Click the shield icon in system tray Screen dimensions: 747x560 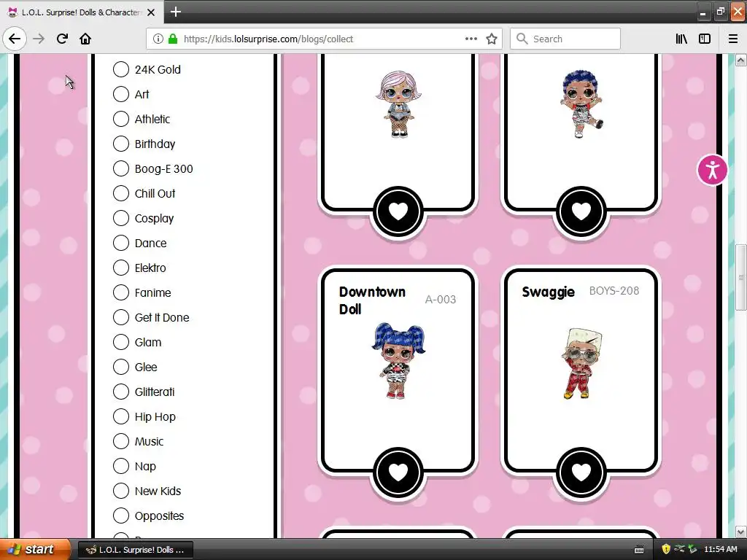point(666,549)
